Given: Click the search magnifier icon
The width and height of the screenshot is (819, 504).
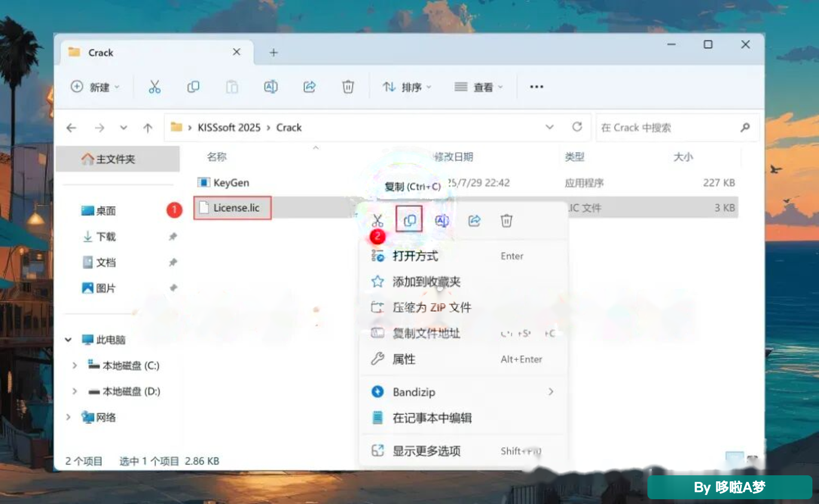Looking at the screenshot, I should 745,127.
